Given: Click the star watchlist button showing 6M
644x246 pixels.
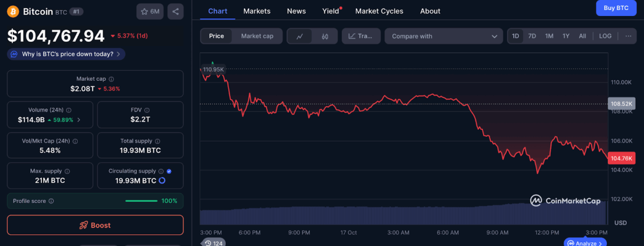Looking at the screenshot, I should [x=150, y=11].
